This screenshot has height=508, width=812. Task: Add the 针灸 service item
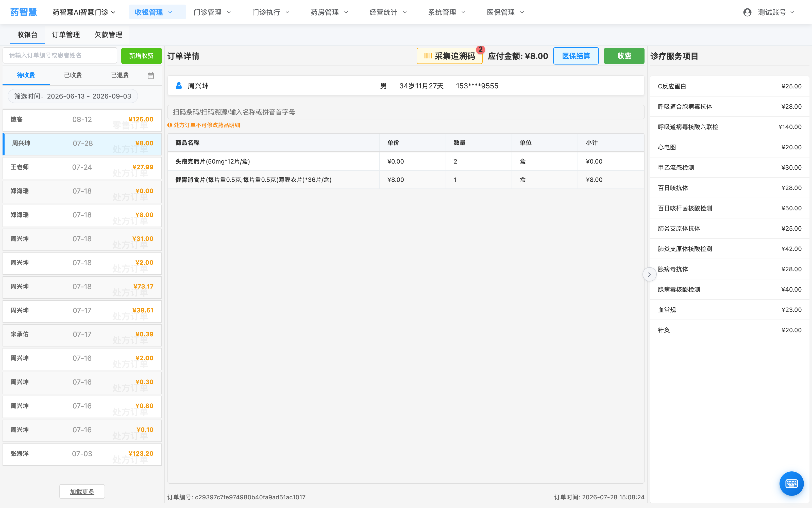pos(730,330)
